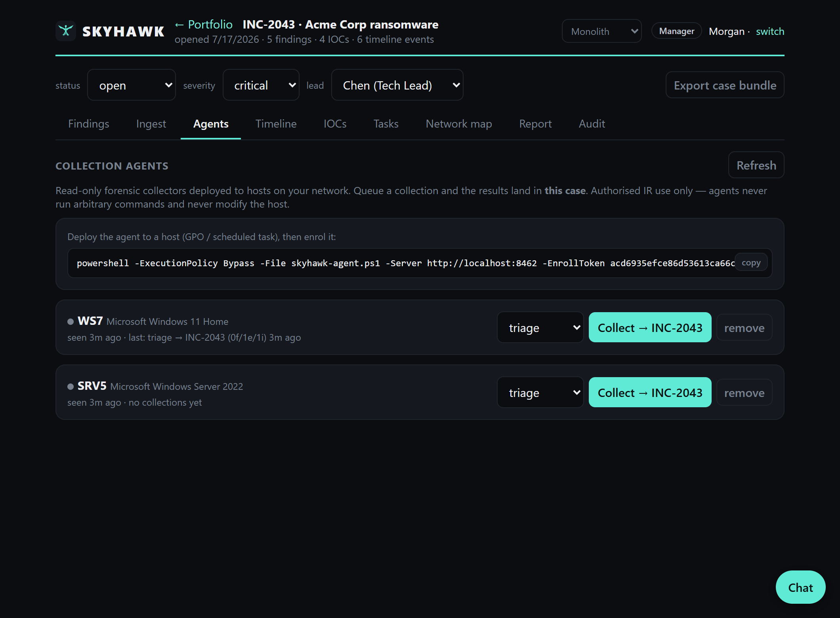Click the WS7 status dot
Viewport: 840px width, 618px height.
(x=71, y=322)
